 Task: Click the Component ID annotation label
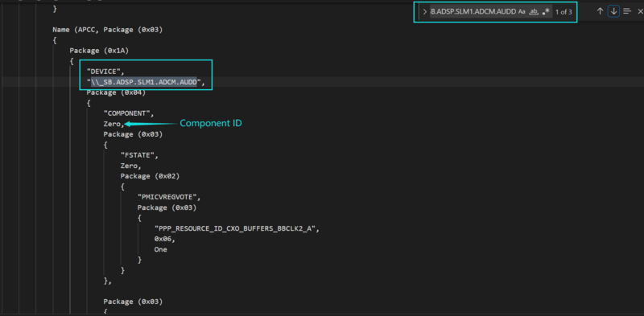(211, 123)
